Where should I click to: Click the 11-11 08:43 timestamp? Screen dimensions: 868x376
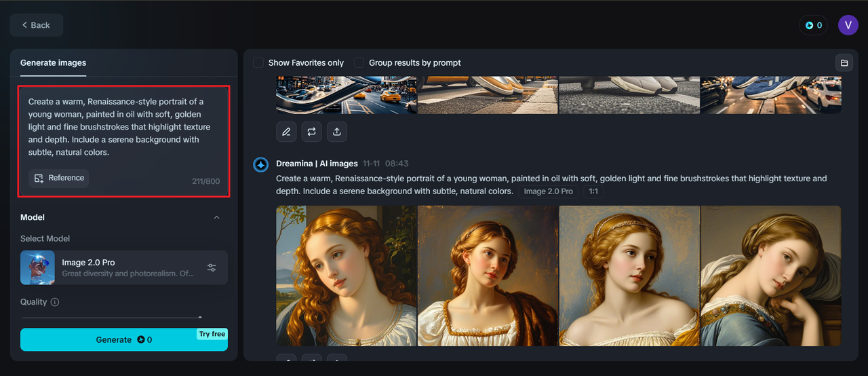[x=385, y=164]
